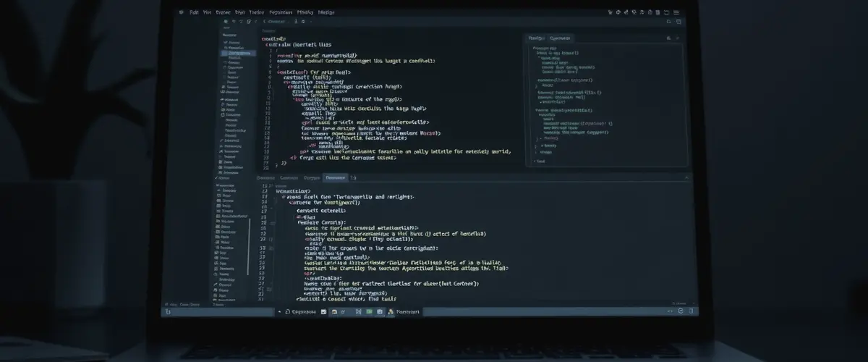Open the last menu in the editor menu bar
Viewport: 868px width, 362px height.
click(x=326, y=12)
